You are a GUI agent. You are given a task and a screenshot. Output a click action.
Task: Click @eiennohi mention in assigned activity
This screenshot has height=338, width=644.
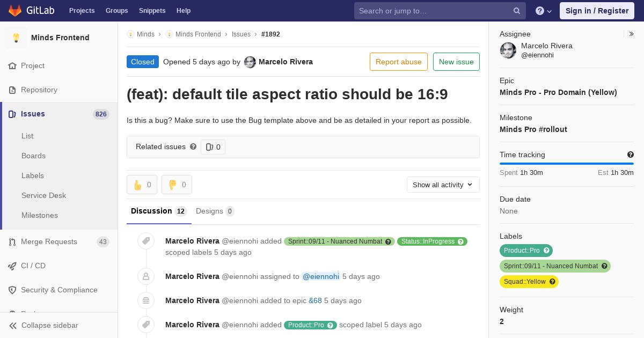321,276
